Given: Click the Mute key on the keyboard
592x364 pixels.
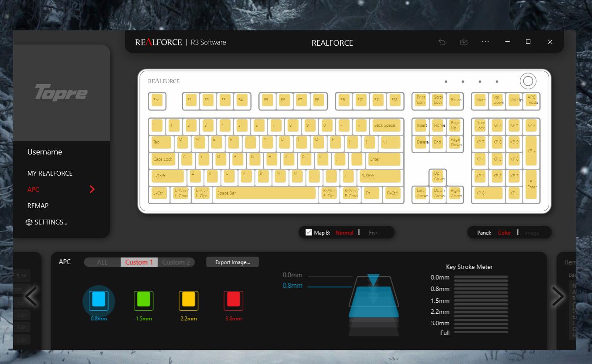Looking at the screenshot, I should pos(481,100).
